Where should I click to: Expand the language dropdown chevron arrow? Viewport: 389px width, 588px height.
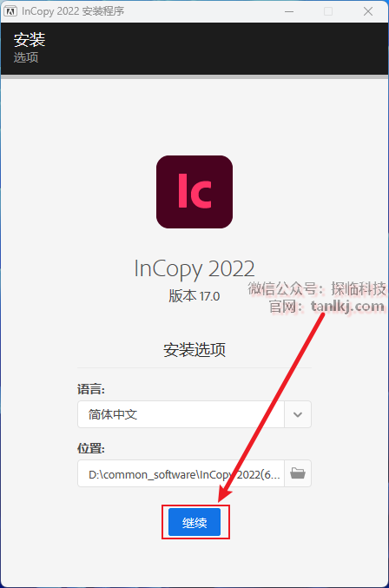pyautogui.click(x=298, y=414)
